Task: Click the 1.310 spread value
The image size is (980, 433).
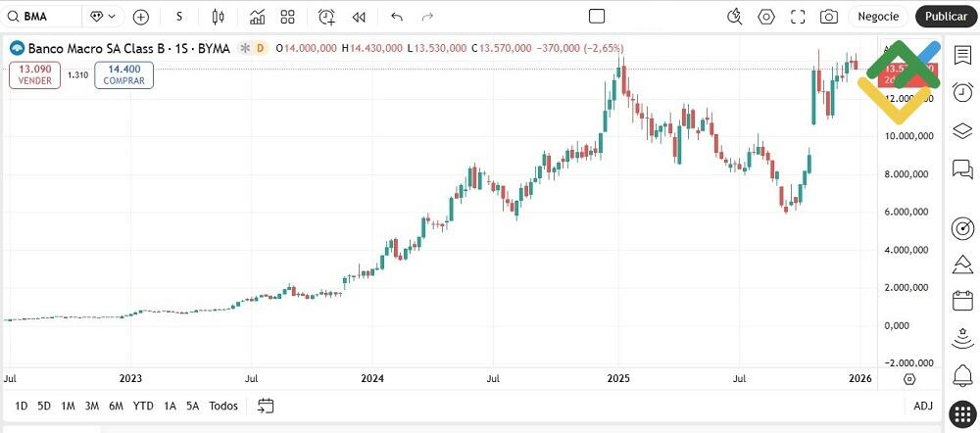Action: [x=77, y=75]
